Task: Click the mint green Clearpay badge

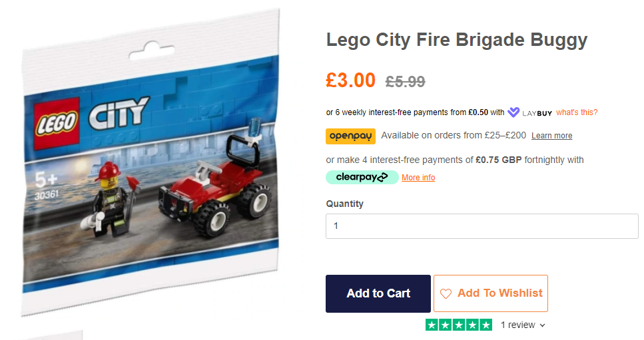Action: 362,177
